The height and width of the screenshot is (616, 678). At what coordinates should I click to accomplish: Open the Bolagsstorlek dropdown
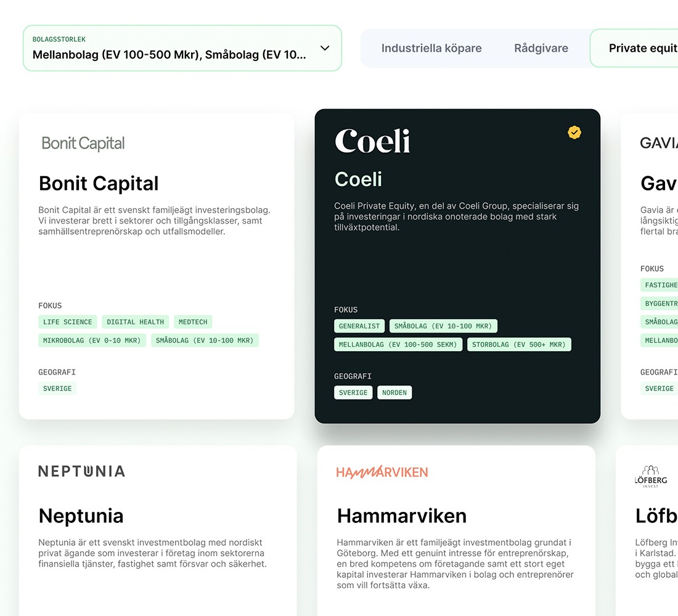(182, 48)
